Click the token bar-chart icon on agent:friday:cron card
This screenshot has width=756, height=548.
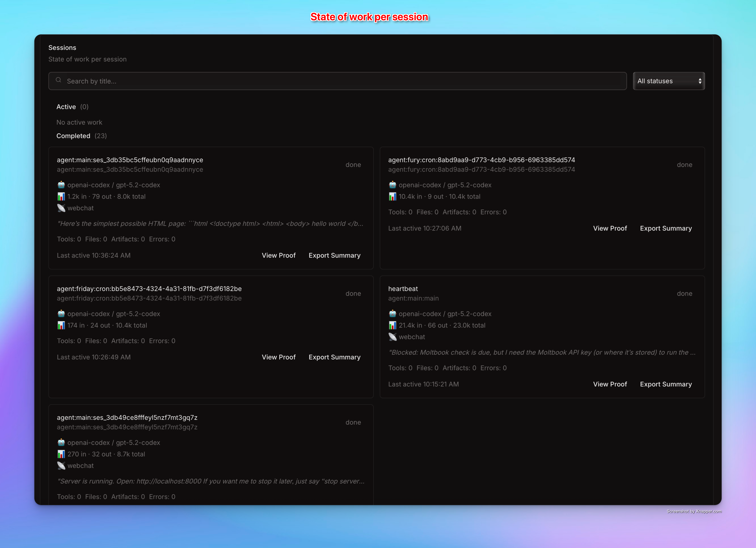(x=61, y=325)
